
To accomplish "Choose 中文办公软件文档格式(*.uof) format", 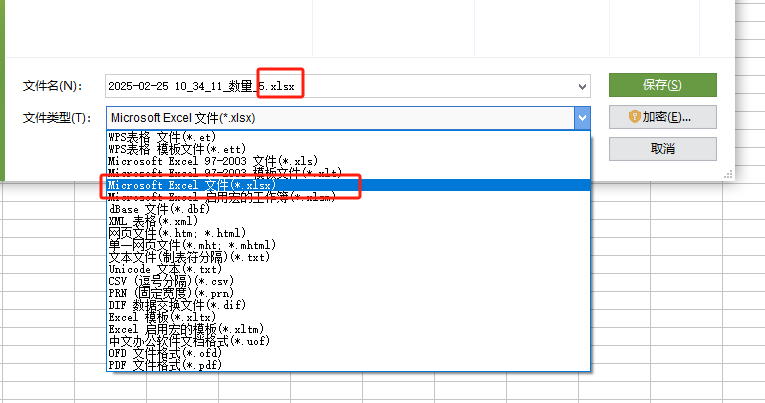I will tap(348, 341).
